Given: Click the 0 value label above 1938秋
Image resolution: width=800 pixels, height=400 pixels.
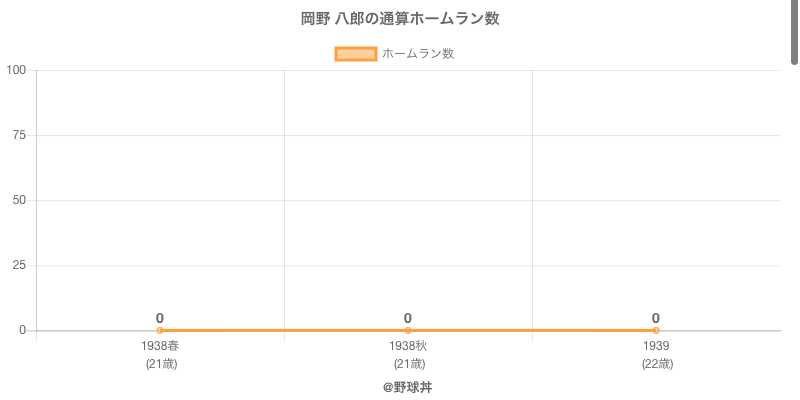Looking at the screenshot, I should (408, 318).
